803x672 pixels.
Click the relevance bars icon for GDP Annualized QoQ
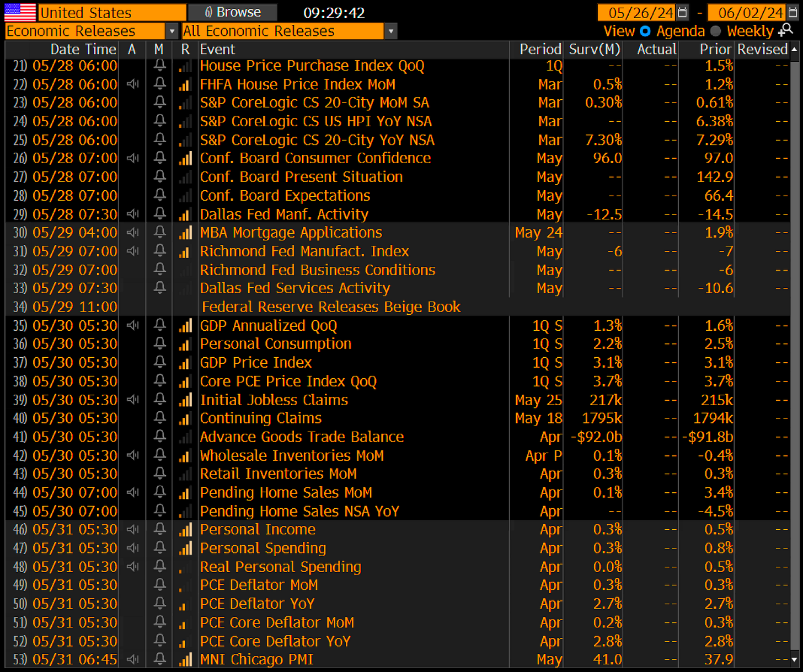pos(185,326)
